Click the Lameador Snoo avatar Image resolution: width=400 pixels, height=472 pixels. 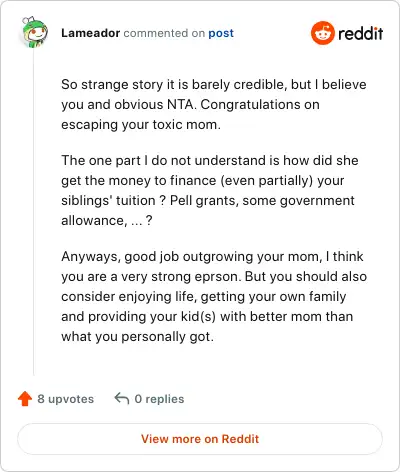(x=35, y=32)
